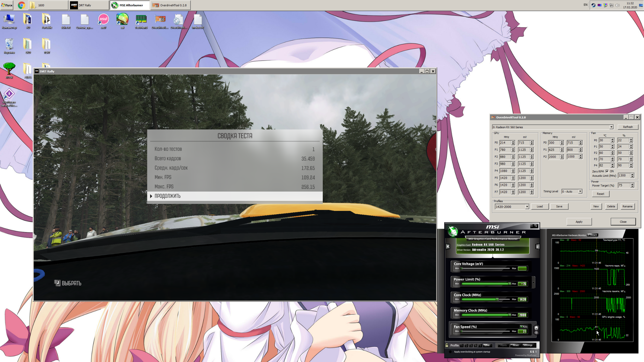Expand the Timing Level dropdown
Screen dimensions: 644x362
tap(580, 192)
